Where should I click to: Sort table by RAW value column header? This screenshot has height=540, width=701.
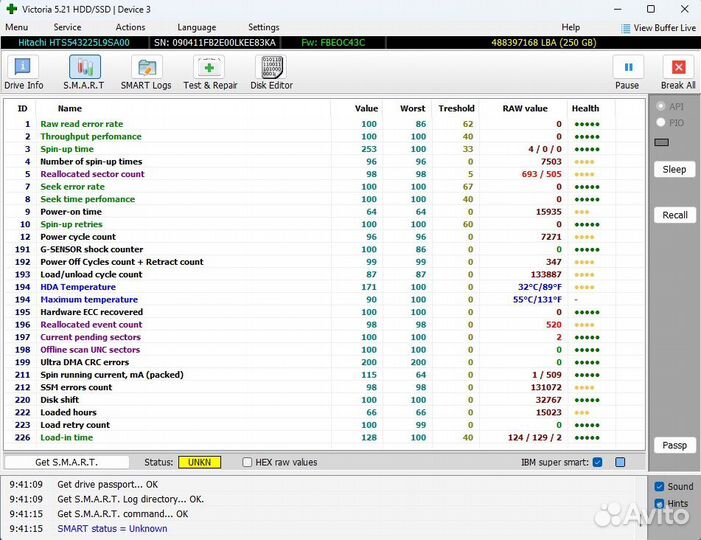pos(525,108)
